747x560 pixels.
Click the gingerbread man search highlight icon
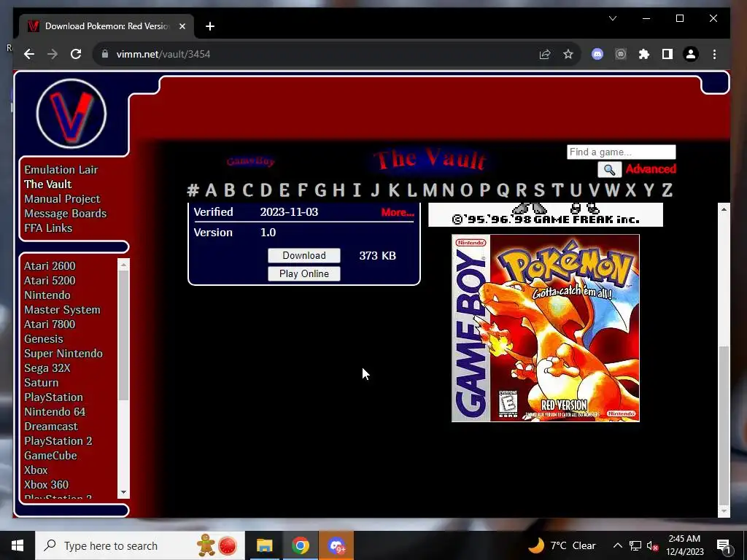click(x=206, y=545)
